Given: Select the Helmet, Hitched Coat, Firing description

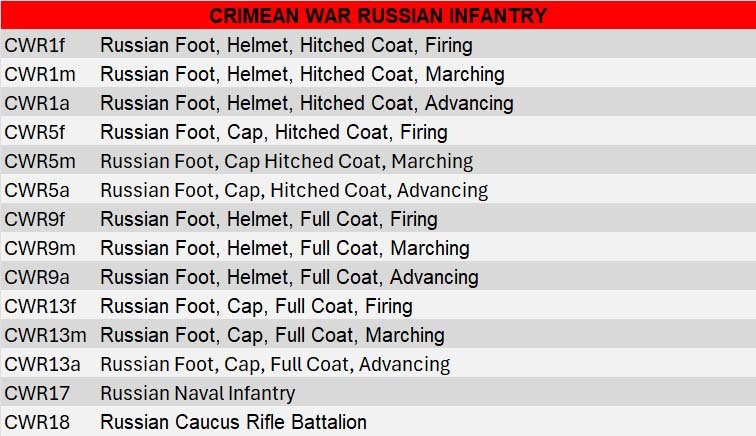Looking at the screenshot, I should [286, 45].
